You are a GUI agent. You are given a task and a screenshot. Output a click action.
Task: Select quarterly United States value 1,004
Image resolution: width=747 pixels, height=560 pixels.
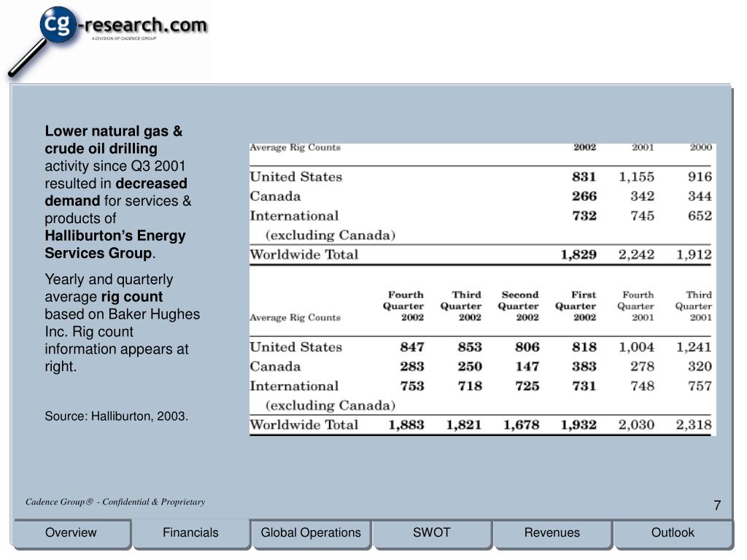click(x=636, y=347)
